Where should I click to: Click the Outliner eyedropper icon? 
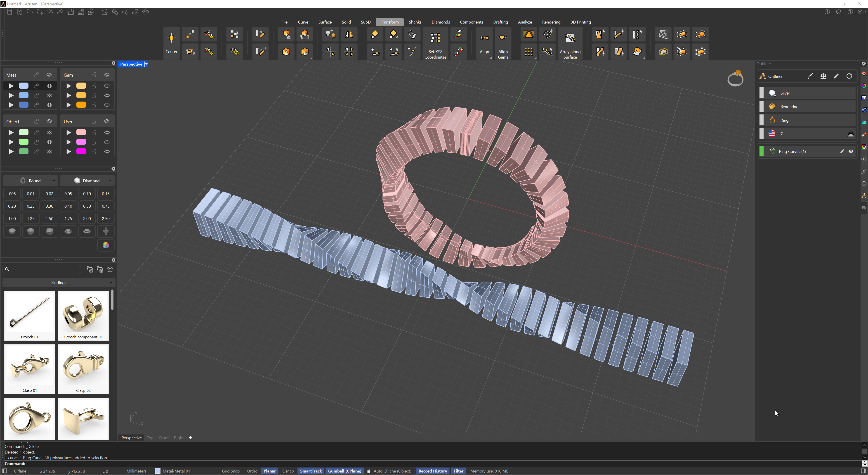[810, 76]
